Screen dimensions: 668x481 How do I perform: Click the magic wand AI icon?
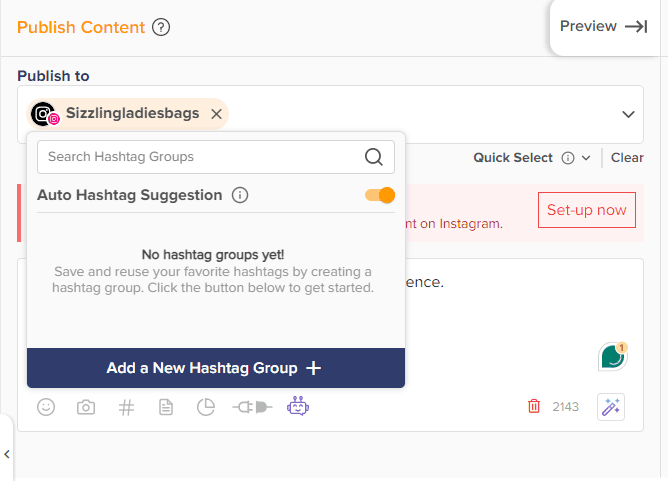611,407
